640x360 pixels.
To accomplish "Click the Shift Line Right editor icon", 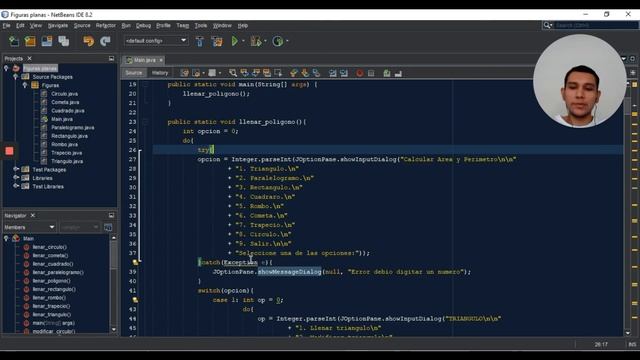I will coord(344,73).
